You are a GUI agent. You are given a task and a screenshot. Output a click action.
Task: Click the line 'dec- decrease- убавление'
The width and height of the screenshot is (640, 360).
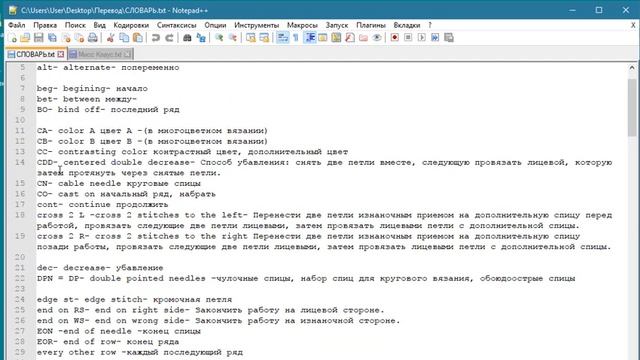coord(100,268)
